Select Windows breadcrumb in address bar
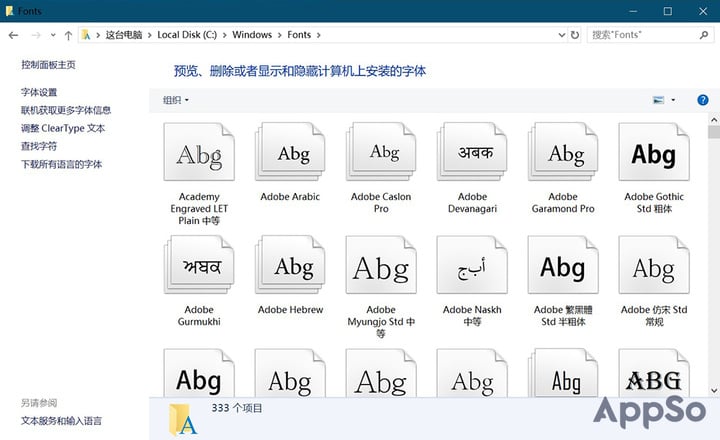This screenshot has width=720, height=440. point(252,35)
